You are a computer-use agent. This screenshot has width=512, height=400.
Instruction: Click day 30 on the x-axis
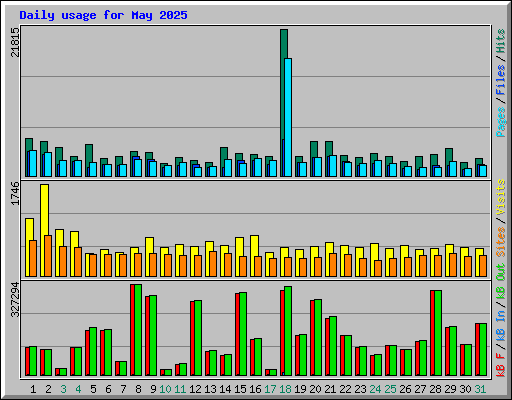pyautogui.click(x=465, y=389)
